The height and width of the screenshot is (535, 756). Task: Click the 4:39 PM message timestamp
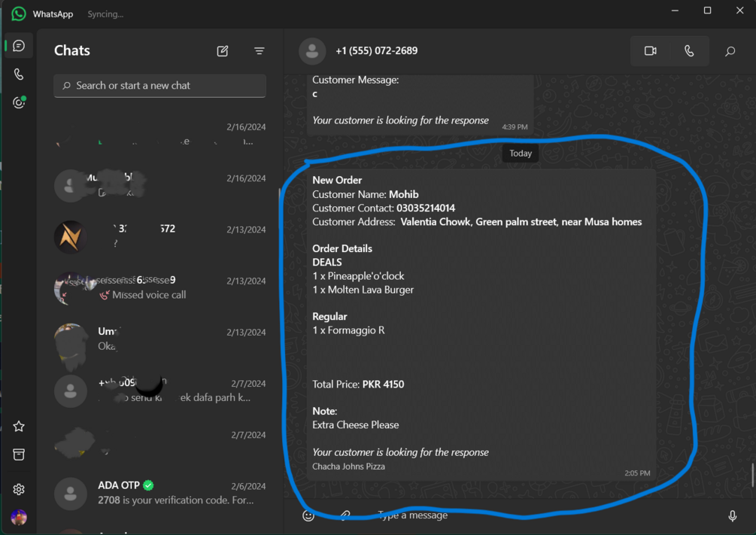click(515, 127)
